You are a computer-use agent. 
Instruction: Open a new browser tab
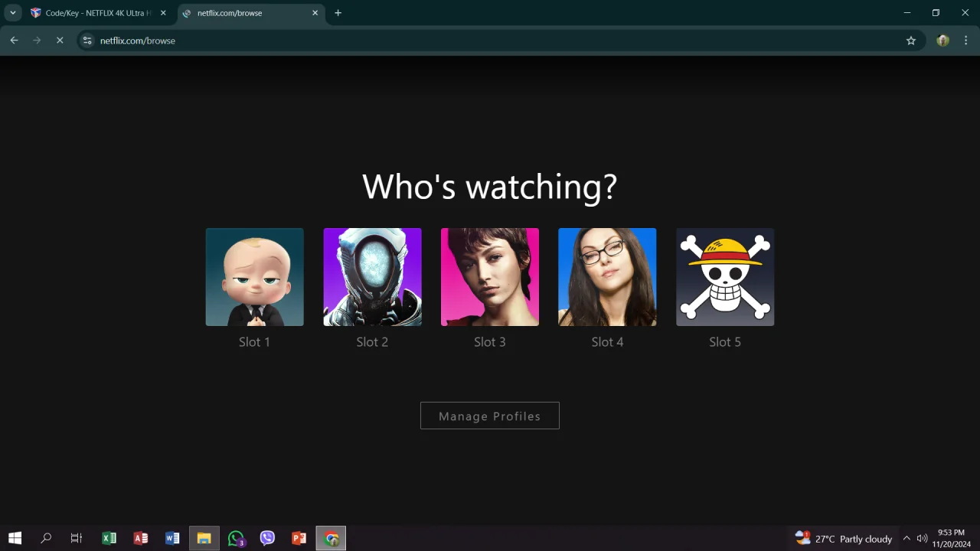pos(338,13)
